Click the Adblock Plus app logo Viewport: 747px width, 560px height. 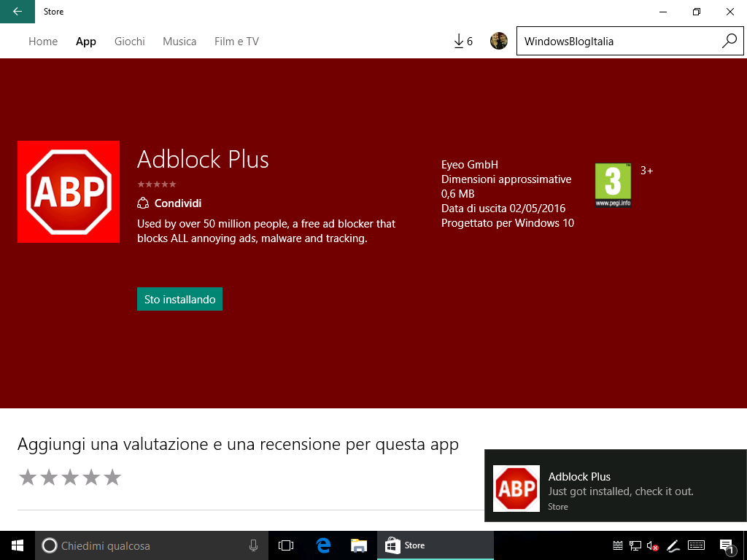[x=69, y=192]
